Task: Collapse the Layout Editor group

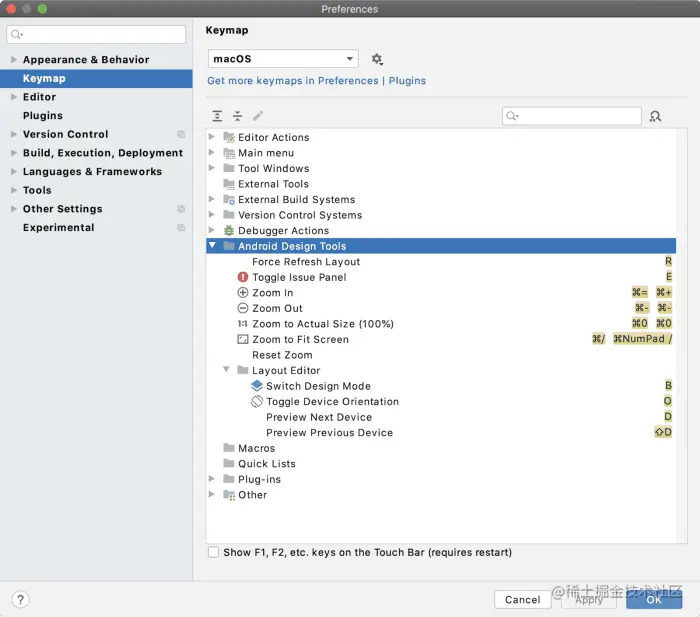Action: click(x=226, y=370)
